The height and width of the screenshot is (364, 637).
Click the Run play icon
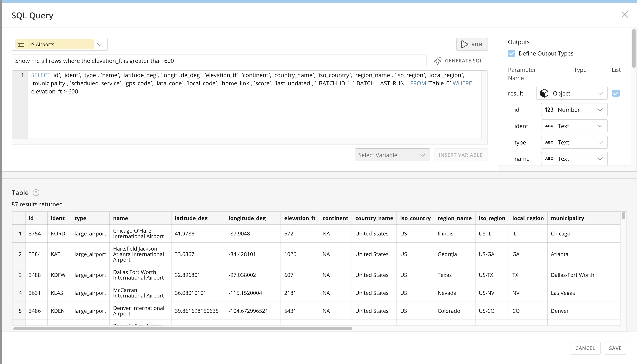464,44
